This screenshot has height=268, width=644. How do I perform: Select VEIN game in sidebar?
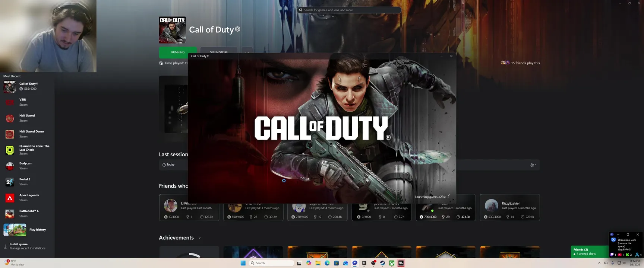point(27,102)
